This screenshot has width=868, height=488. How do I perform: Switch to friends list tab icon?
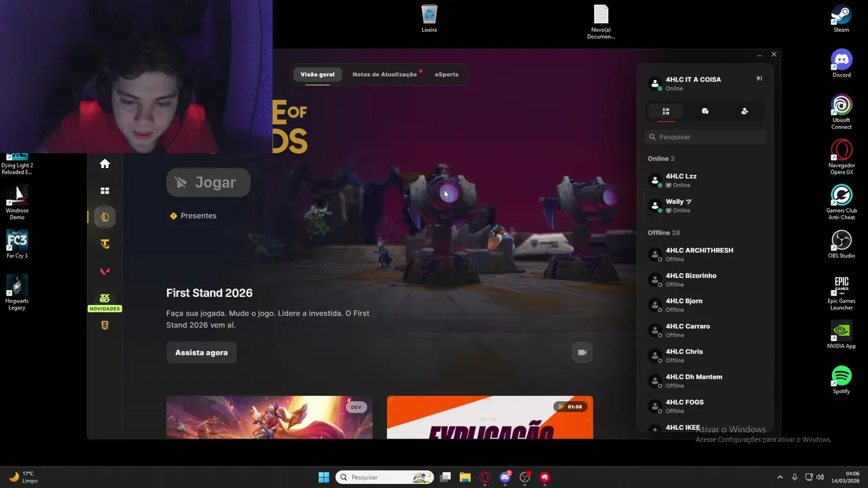(666, 111)
